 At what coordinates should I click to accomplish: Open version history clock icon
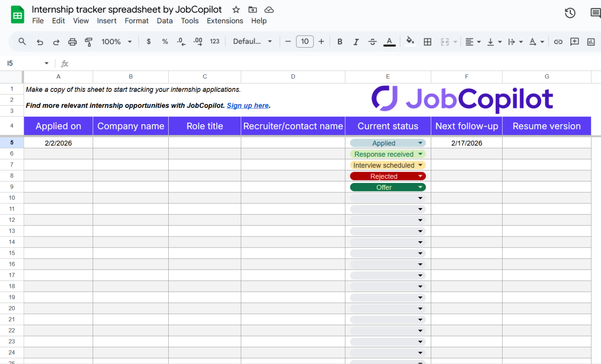tap(570, 13)
